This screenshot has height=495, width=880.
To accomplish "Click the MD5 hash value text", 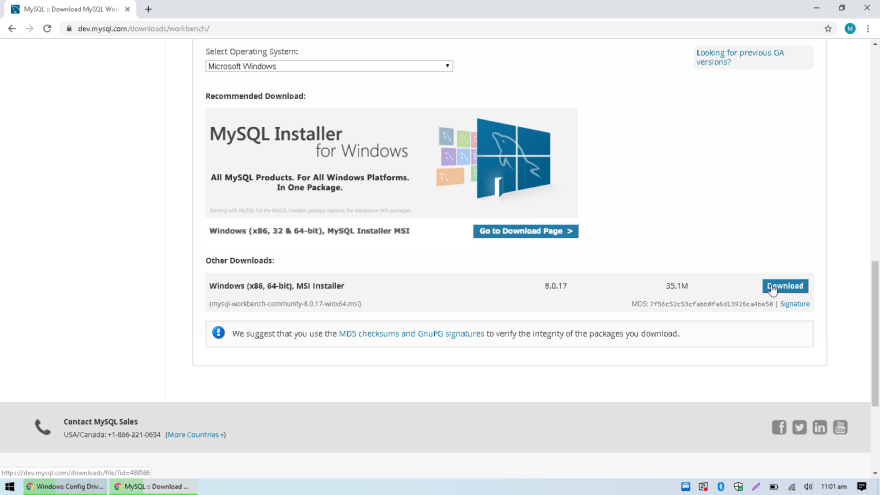I will point(711,304).
